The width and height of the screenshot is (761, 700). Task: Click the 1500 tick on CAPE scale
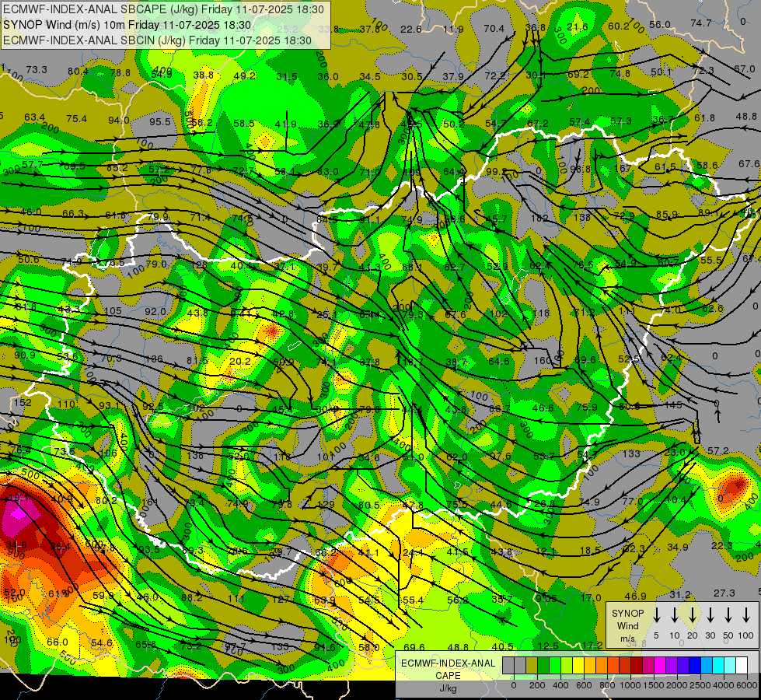pos(654,685)
